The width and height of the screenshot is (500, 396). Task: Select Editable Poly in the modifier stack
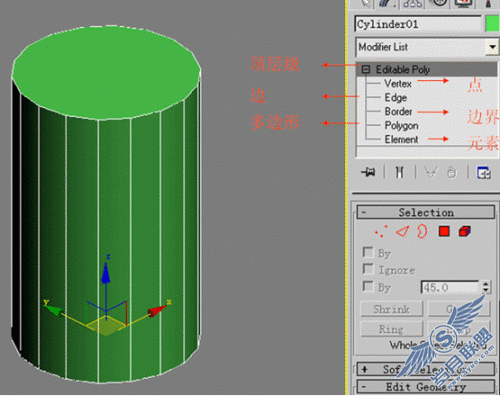403,69
